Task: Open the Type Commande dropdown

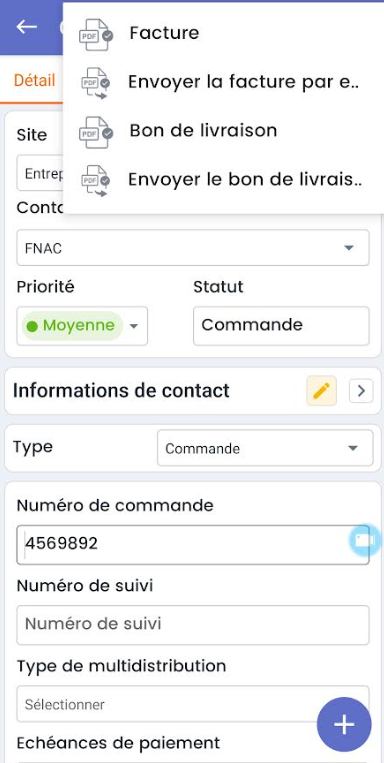Action: [265, 448]
